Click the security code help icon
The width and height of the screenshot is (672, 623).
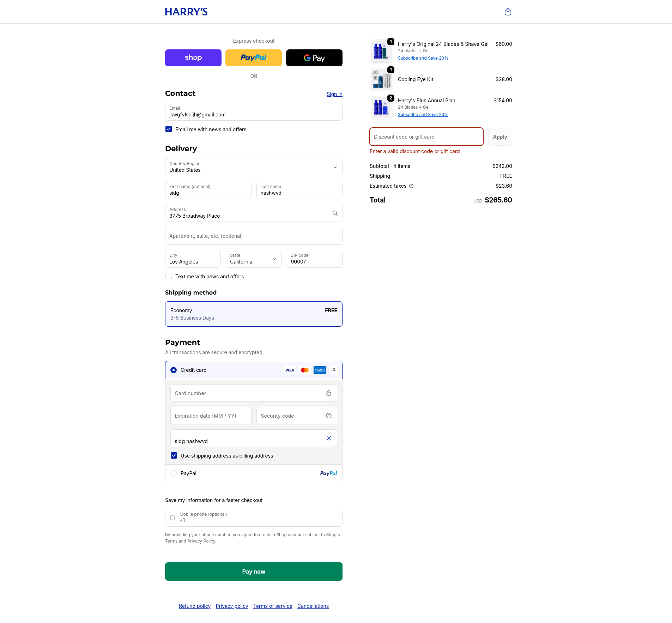click(328, 416)
